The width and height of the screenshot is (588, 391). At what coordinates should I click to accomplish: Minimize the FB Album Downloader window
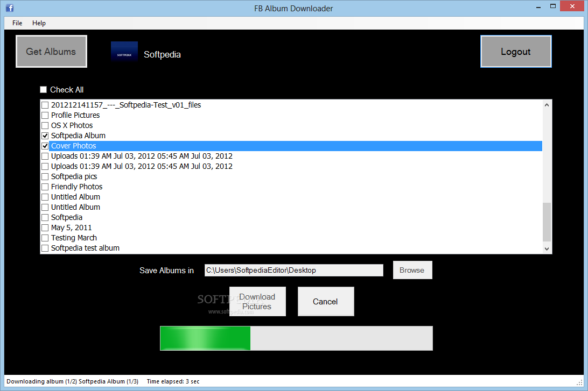click(538, 6)
